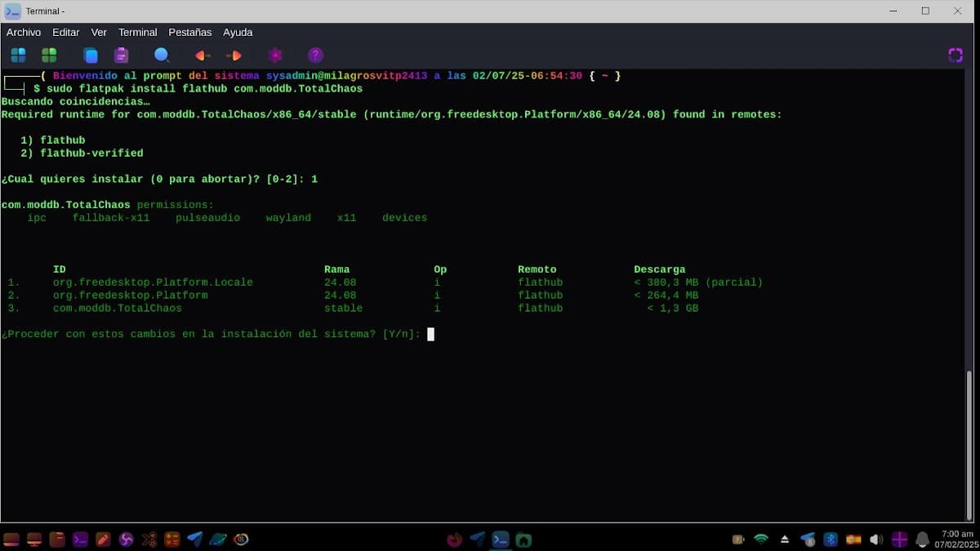Click the Spanish flag keyboard layout indicator
This screenshot has width=980, height=551.
point(853,540)
